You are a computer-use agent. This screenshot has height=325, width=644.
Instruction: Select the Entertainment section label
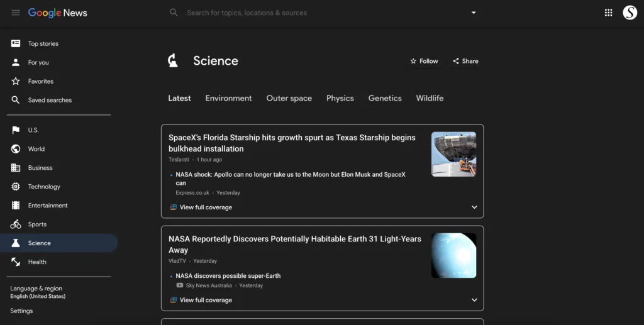48,206
